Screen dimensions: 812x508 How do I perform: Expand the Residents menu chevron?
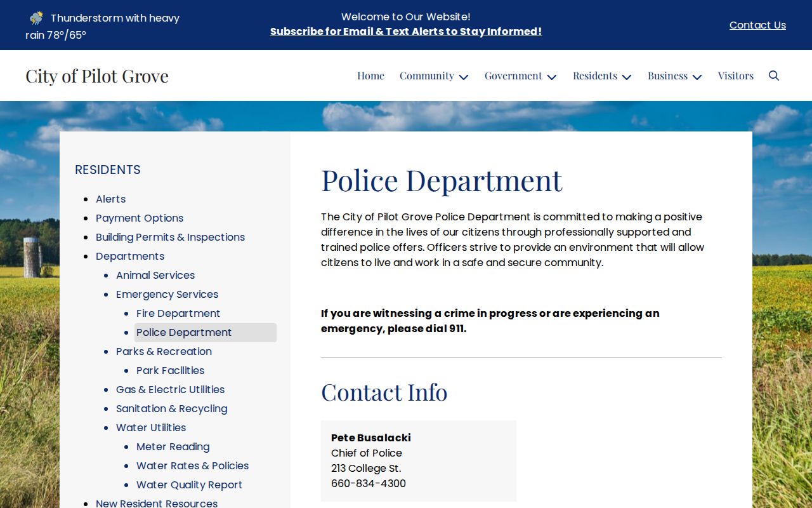(627, 77)
